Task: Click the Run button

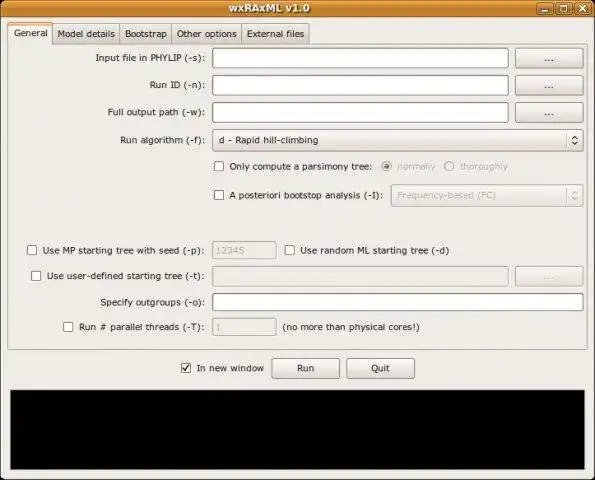Action: click(305, 368)
